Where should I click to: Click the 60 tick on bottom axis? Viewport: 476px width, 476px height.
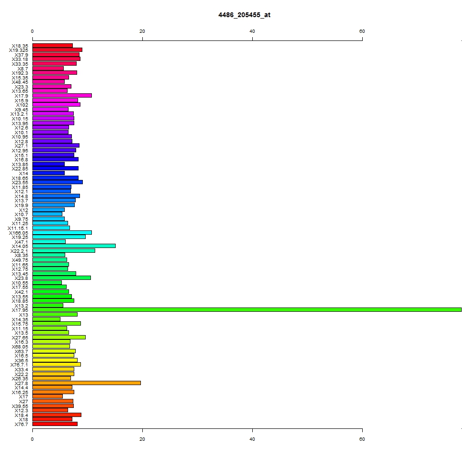362,439
